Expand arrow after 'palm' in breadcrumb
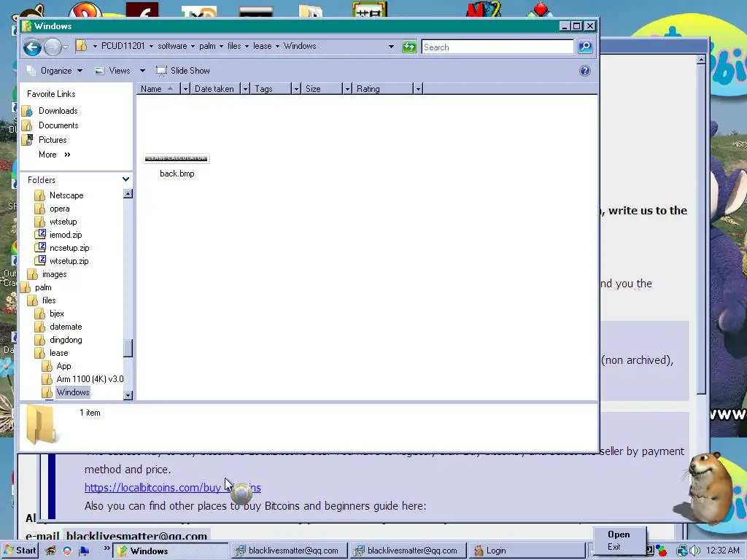The height and width of the screenshot is (560, 747). 221,46
